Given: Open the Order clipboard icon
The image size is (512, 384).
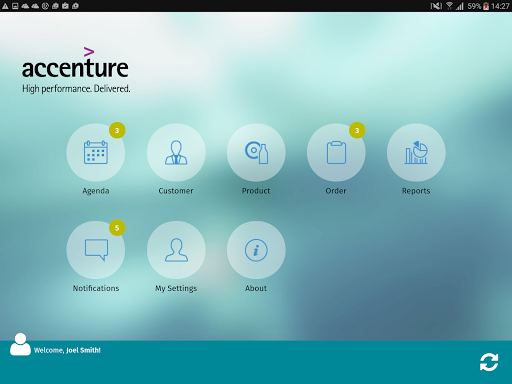Looking at the screenshot, I should tap(336, 153).
